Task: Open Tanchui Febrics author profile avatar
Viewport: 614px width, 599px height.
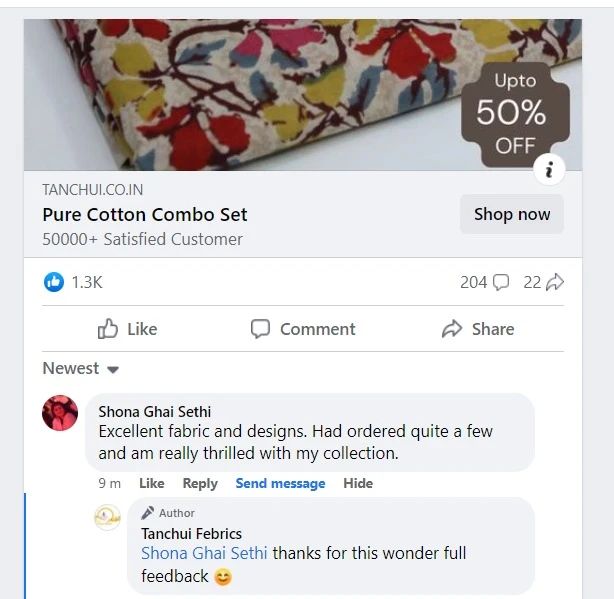Action: (108, 517)
